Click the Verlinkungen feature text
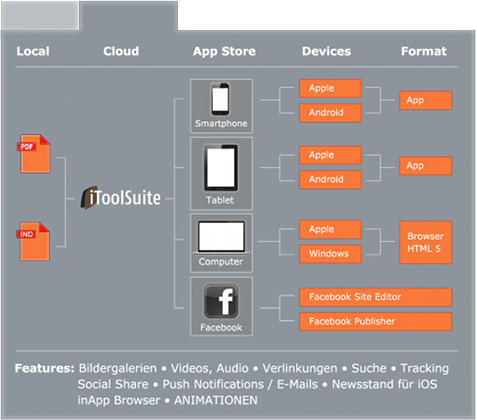This screenshot has width=477, height=420. 300,368
